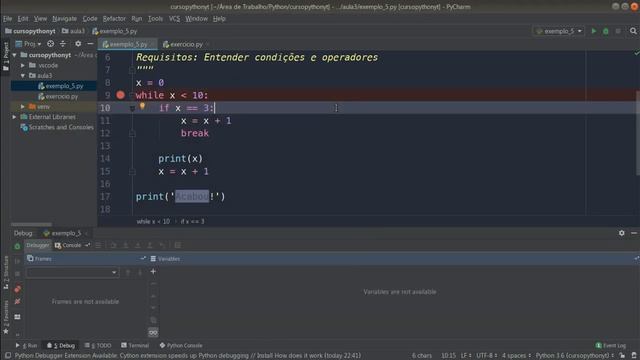Viewport: 640px width, 360px height.
Task: Fold the if block on line 10
Action: pos(132,108)
